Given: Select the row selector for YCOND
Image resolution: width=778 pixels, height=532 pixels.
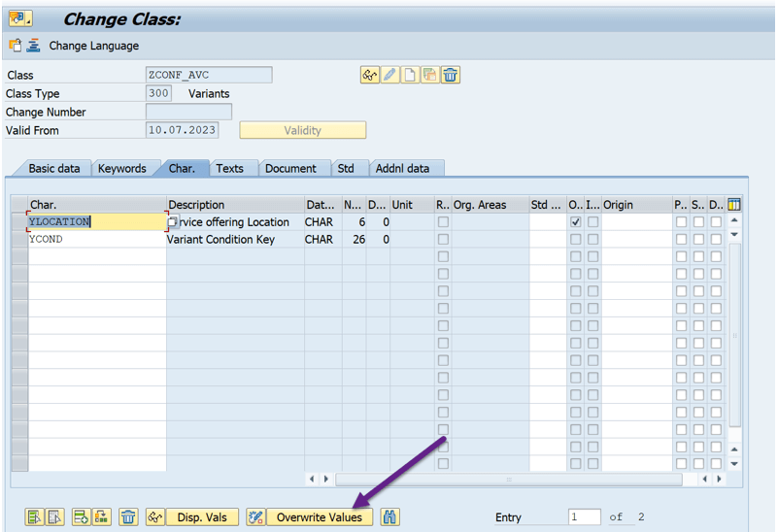Looking at the screenshot, I should [x=19, y=239].
